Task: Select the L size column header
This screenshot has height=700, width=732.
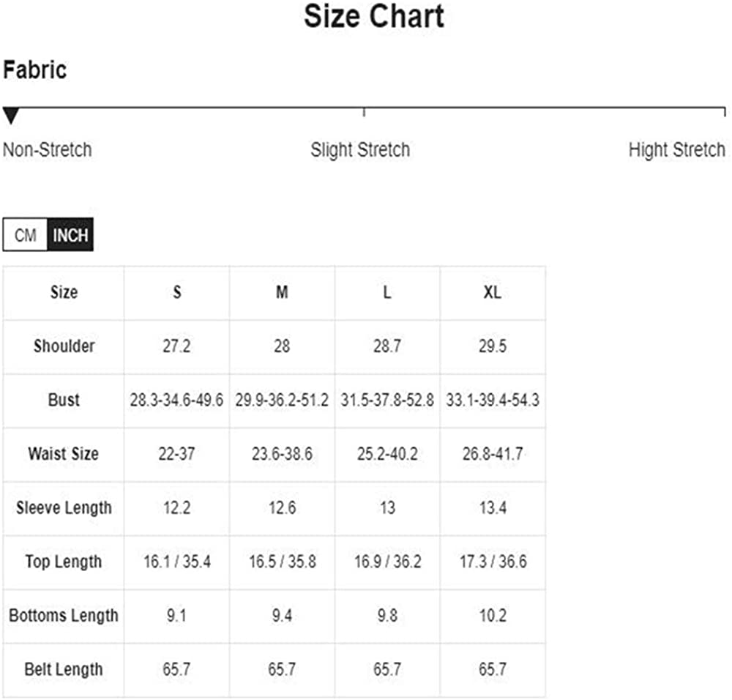Action: coord(387,293)
